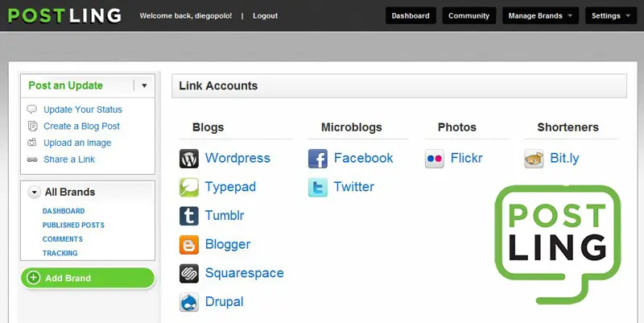Open the Post an Update dropdown arrow
The width and height of the screenshot is (644, 323).
(x=144, y=85)
